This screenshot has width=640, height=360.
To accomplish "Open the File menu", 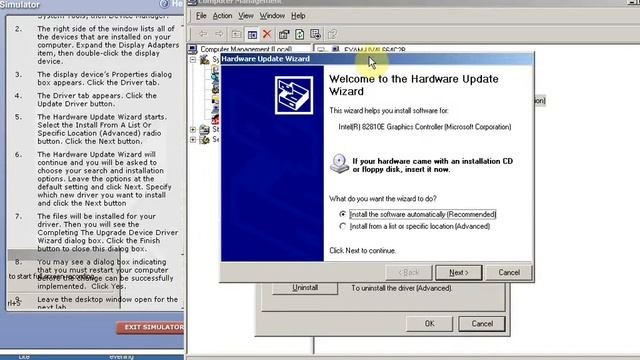I will pyautogui.click(x=201, y=16).
